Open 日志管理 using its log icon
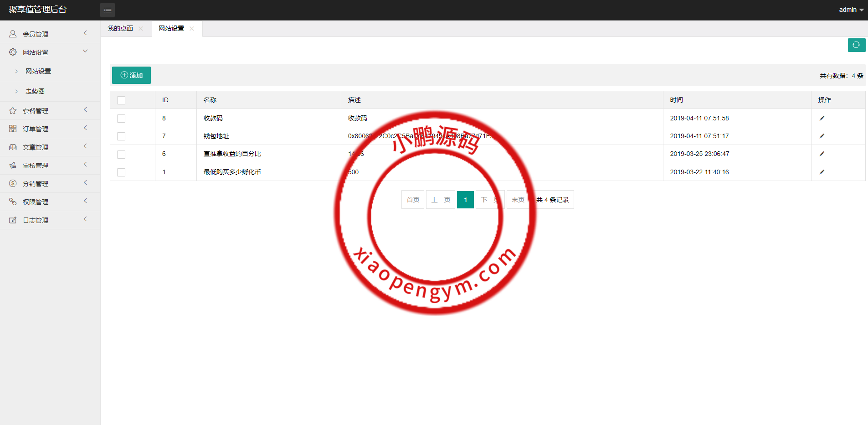 12,219
